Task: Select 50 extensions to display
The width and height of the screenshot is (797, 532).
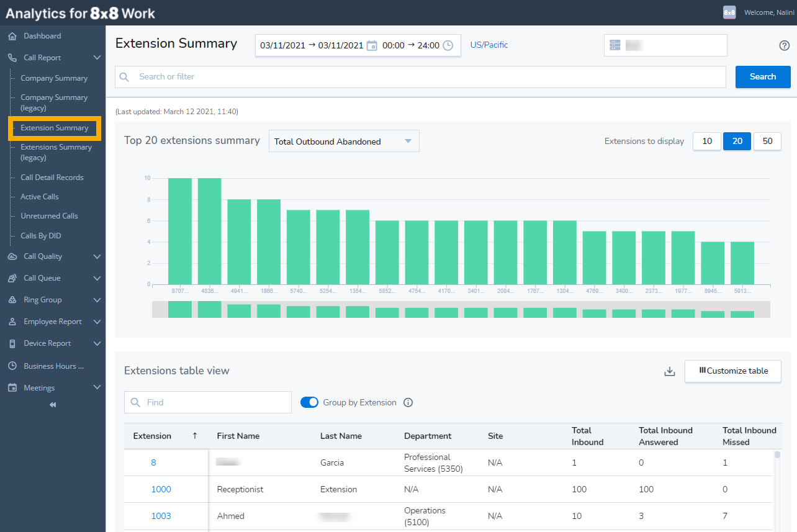Action: 767,141
